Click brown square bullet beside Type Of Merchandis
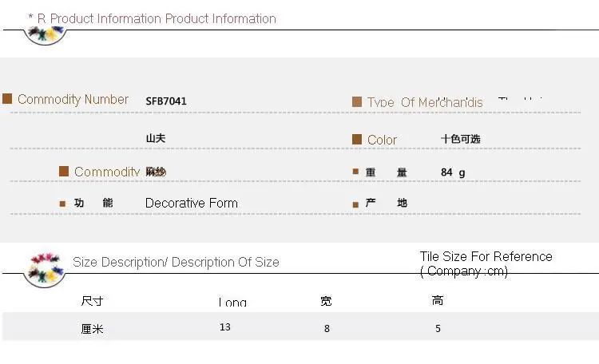 click(357, 101)
